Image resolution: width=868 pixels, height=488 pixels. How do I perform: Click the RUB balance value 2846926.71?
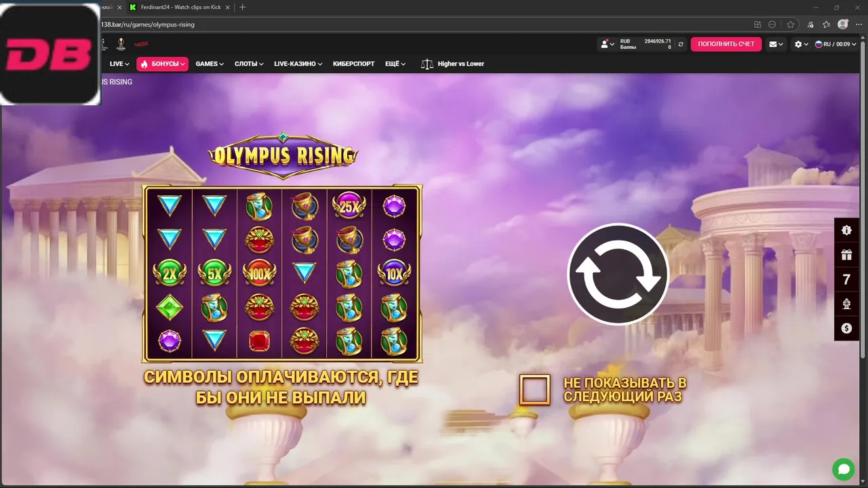pos(657,41)
